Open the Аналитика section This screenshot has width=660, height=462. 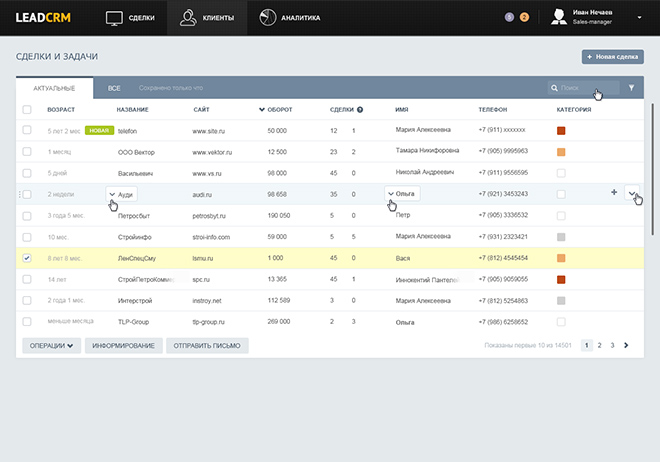(x=289, y=18)
